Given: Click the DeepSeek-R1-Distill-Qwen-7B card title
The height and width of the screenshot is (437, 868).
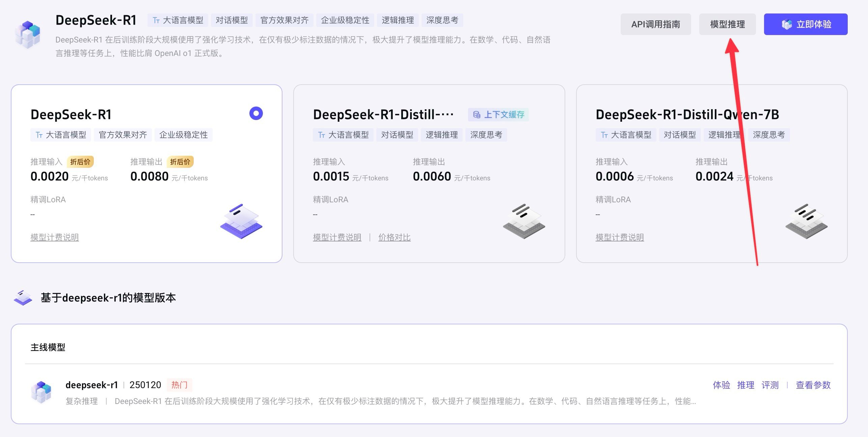Looking at the screenshot, I should [687, 115].
